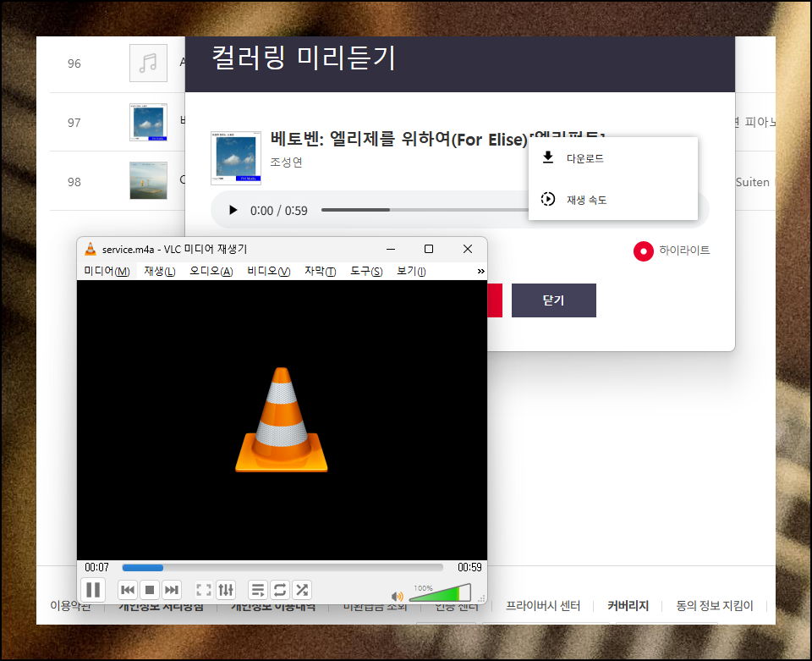Screen dimensions: 812x661
Task: Play the coloring preview audio
Action: [233, 210]
